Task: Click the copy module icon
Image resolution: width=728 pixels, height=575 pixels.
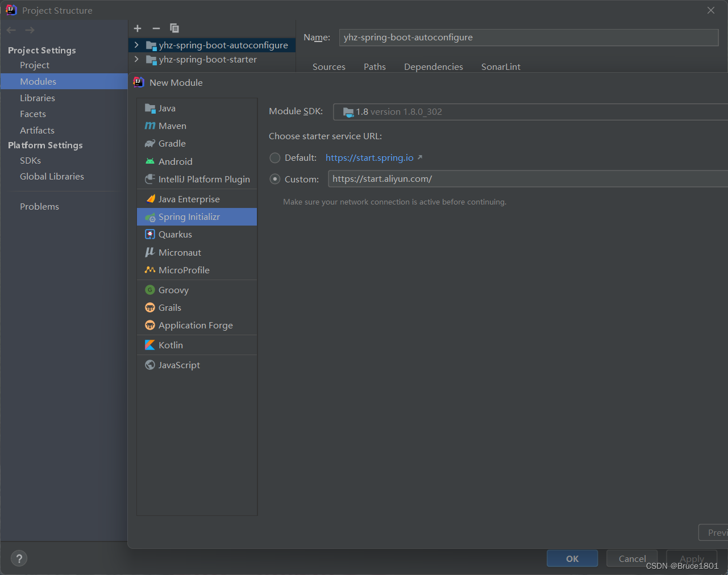Action: click(174, 28)
